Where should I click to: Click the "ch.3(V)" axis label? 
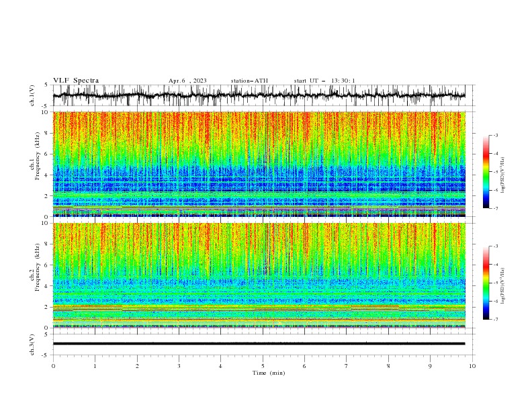click(32, 345)
